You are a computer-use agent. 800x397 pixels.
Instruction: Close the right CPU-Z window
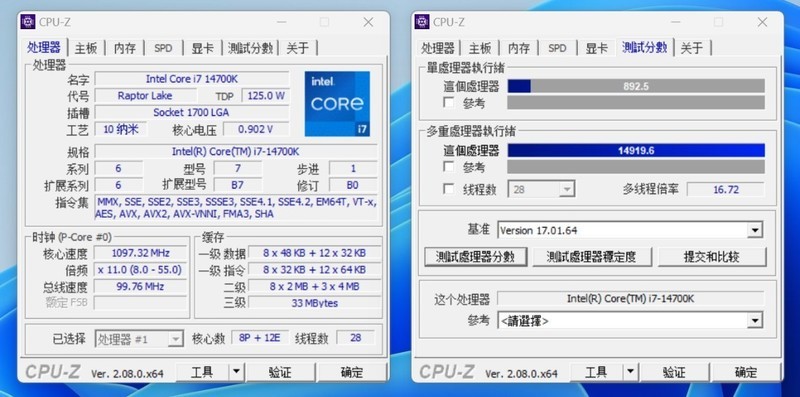click(x=762, y=22)
